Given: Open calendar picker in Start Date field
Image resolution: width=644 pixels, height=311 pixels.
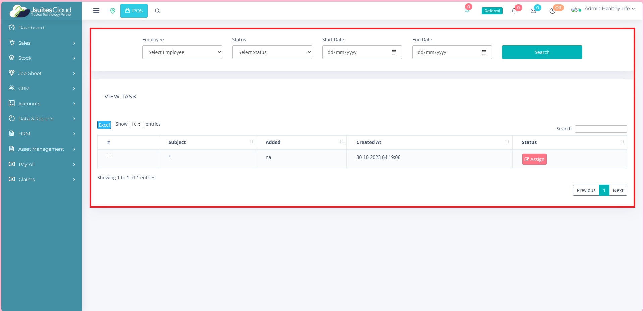Looking at the screenshot, I should (x=394, y=52).
